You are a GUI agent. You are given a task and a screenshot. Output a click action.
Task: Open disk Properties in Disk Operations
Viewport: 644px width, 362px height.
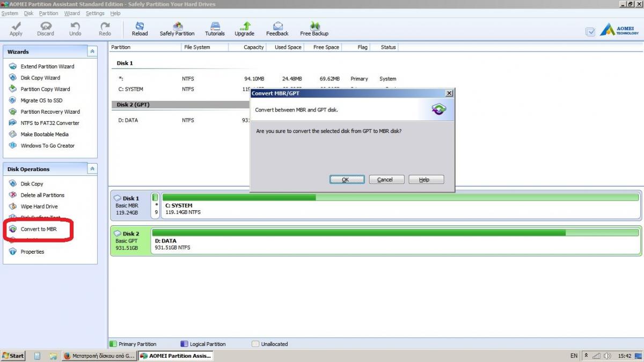tap(27, 252)
